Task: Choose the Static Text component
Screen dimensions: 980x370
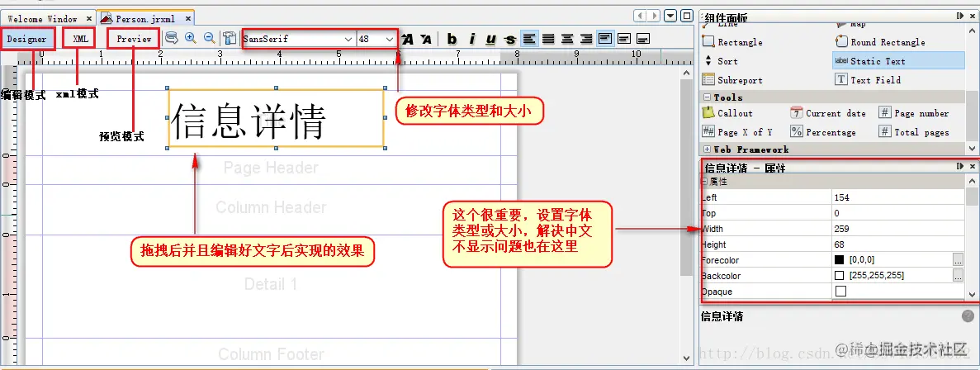Action: (x=898, y=60)
